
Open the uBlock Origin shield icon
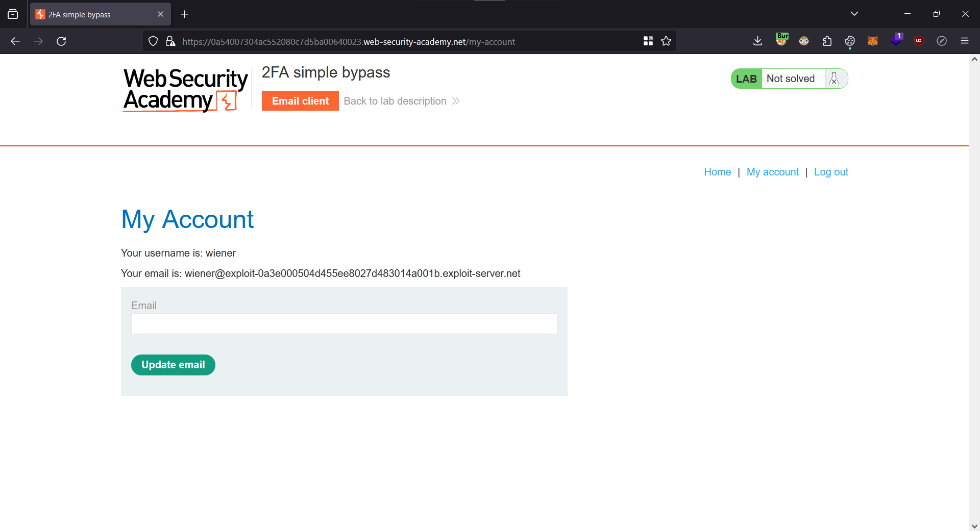coord(919,41)
